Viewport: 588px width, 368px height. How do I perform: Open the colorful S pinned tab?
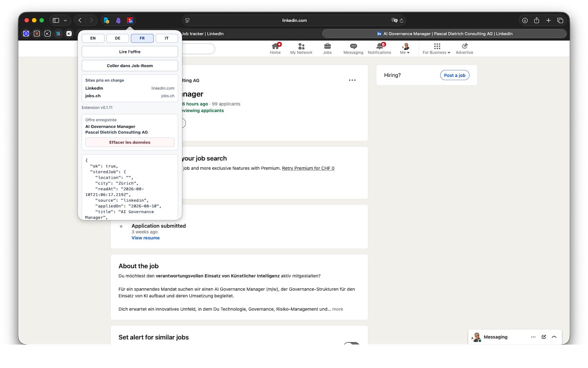tap(58, 34)
